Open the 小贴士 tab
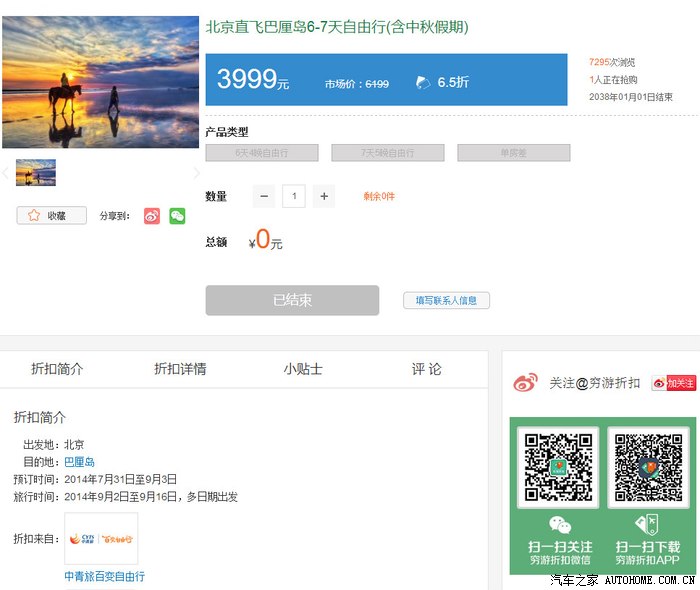 click(303, 369)
